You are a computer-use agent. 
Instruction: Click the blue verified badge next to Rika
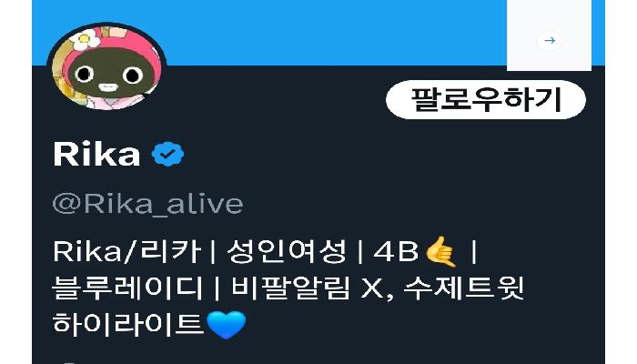167,154
